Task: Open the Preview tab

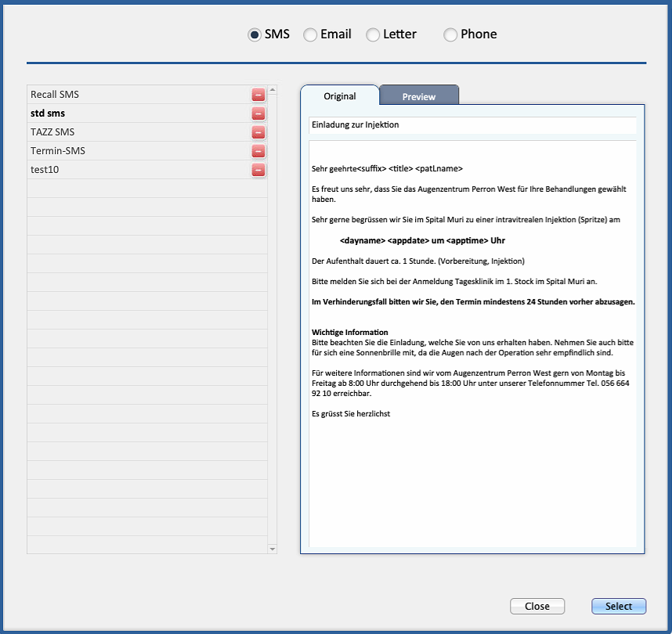Action: pyautogui.click(x=419, y=95)
